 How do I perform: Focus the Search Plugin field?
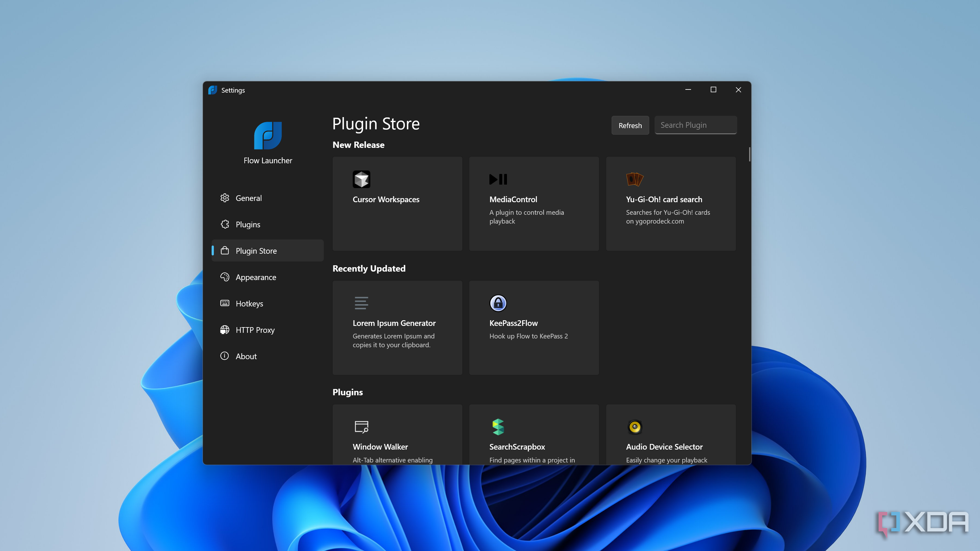(695, 125)
